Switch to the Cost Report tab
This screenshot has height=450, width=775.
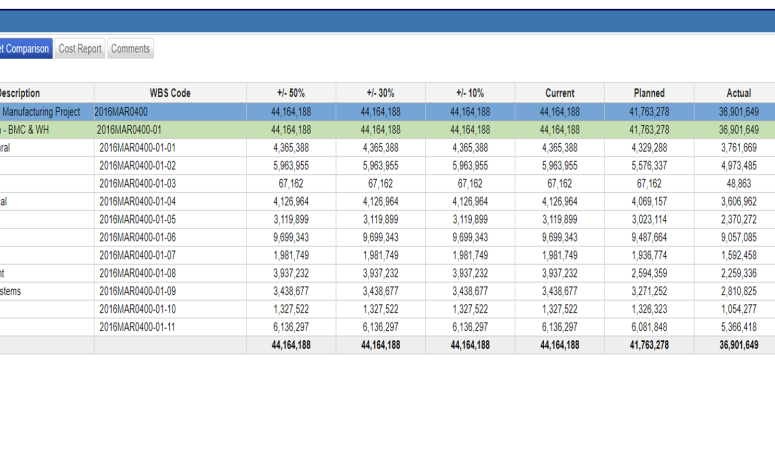pyautogui.click(x=80, y=48)
